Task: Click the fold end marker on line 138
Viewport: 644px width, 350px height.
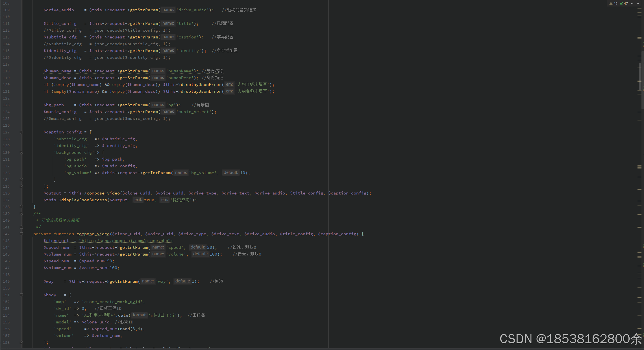Action: click(x=21, y=207)
